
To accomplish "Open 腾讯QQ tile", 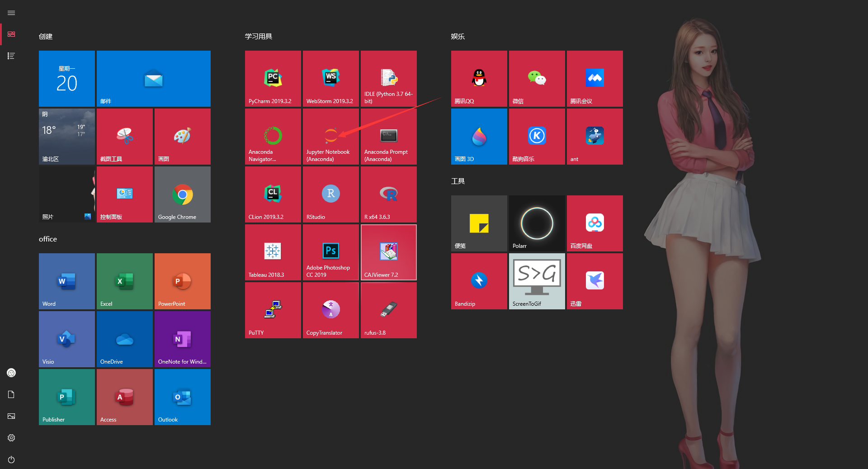I will [479, 79].
